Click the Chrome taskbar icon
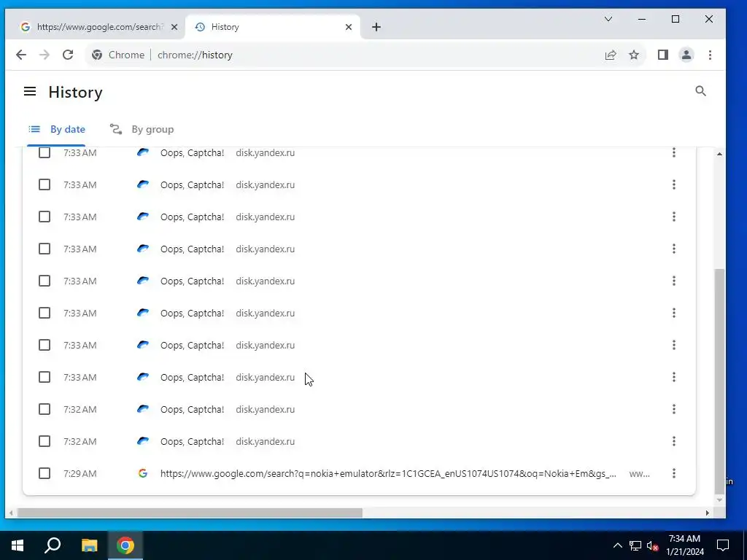The height and width of the screenshot is (560, 747). [125, 545]
